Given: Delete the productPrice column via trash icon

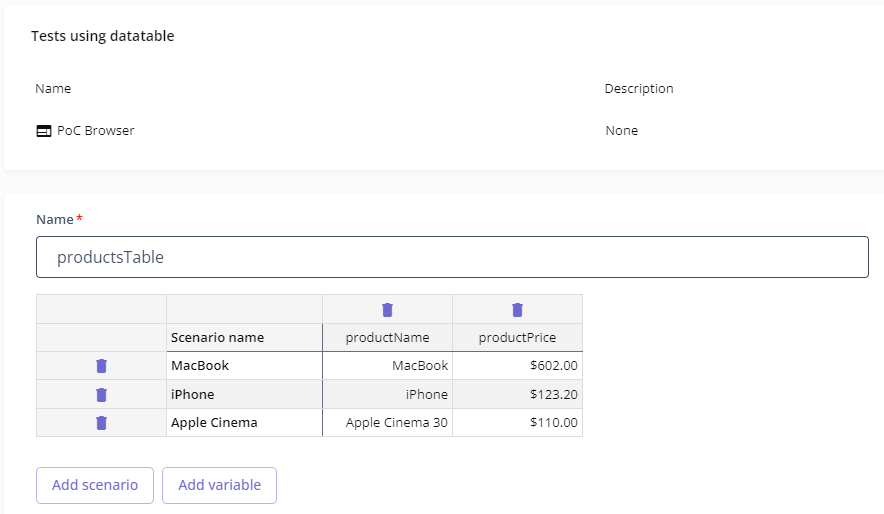Looking at the screenshot, I should 517,310.
